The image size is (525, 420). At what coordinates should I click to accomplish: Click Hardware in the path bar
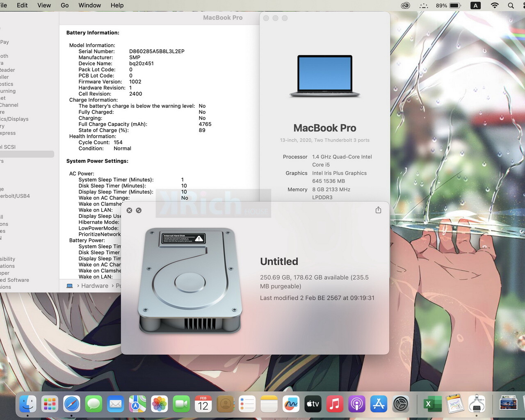[x=95, y=286]
